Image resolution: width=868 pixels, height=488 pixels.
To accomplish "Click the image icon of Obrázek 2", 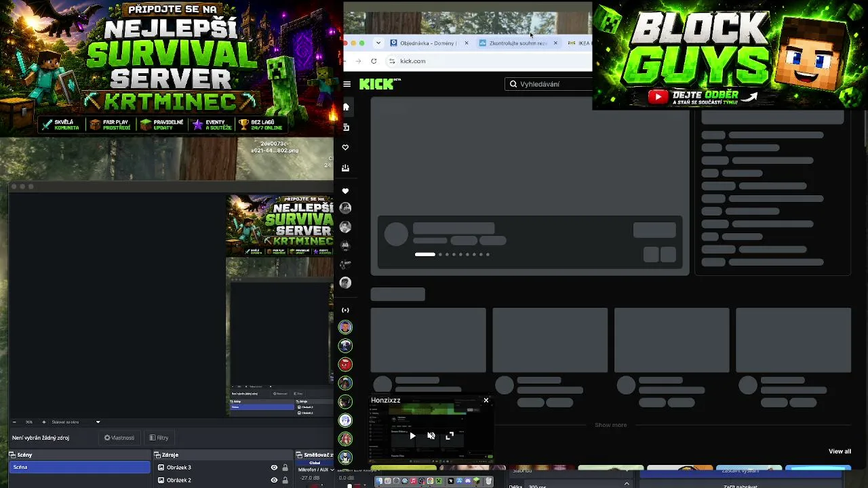I will pyautogui.click(x=161, y=481).
